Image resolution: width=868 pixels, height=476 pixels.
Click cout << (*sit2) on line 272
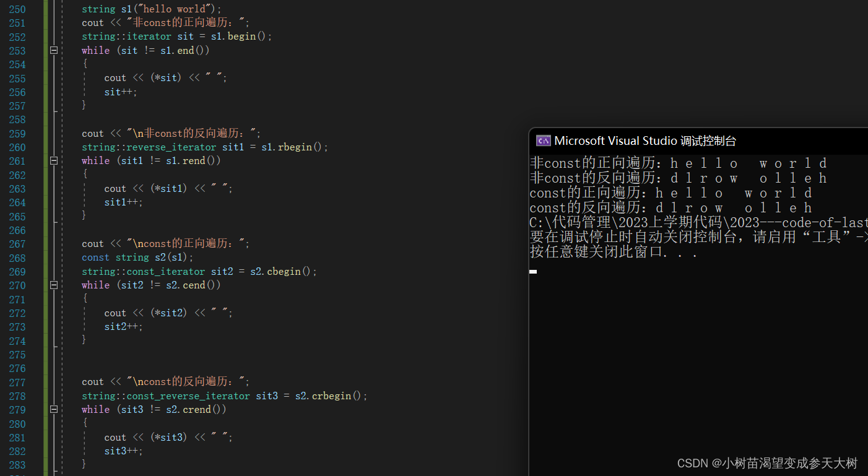[146, 313]
